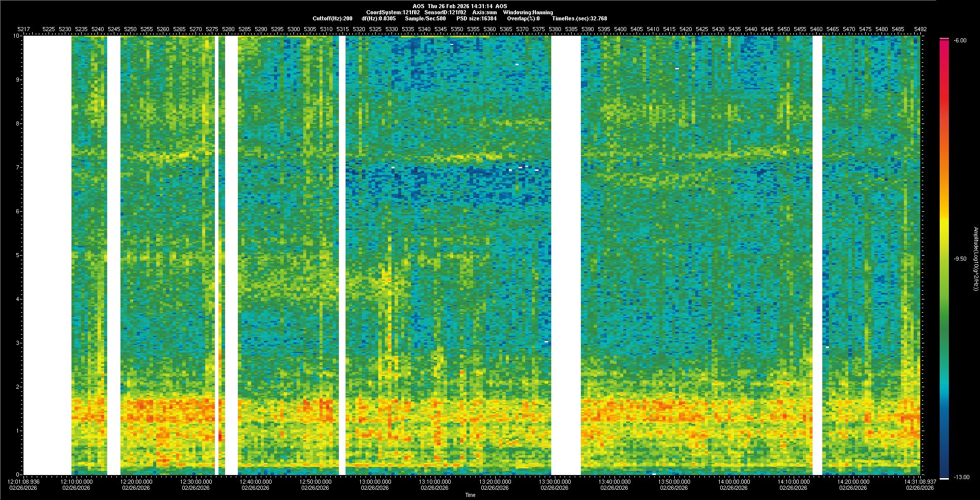Click the 5492 index label on top axis
Viewport: 980px width, 500px height.
(920, 29)
